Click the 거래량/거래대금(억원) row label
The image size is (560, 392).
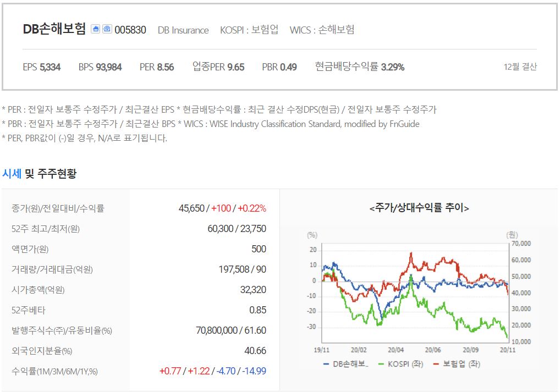(x=52, y=269)
